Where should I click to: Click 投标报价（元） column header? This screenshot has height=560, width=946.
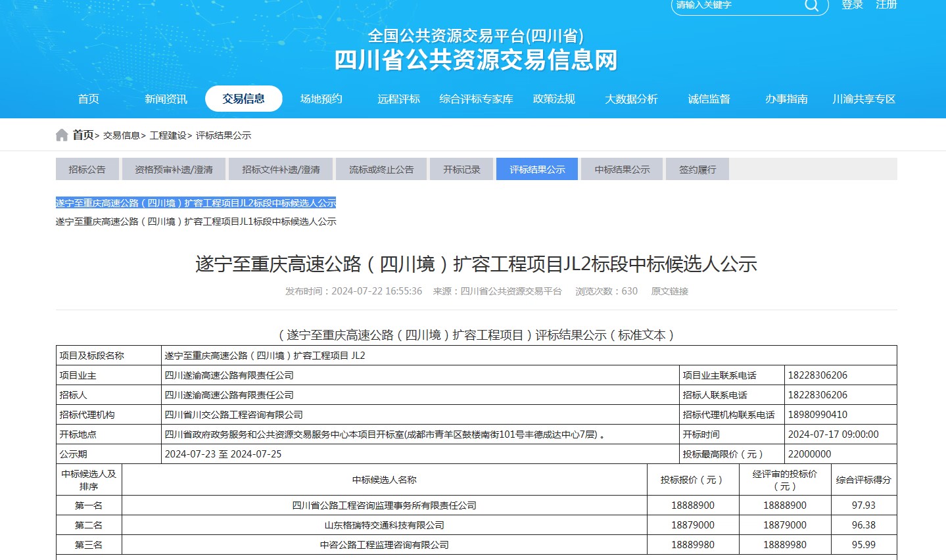(693, 480)
